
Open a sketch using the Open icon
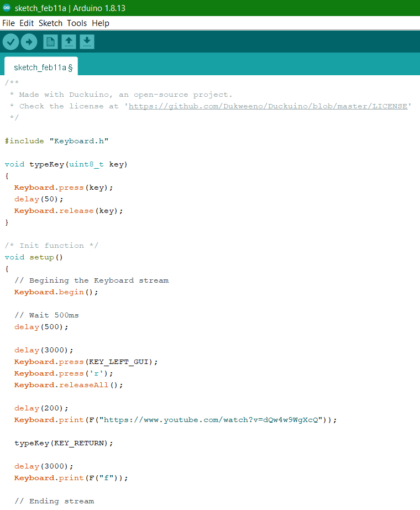69,41
